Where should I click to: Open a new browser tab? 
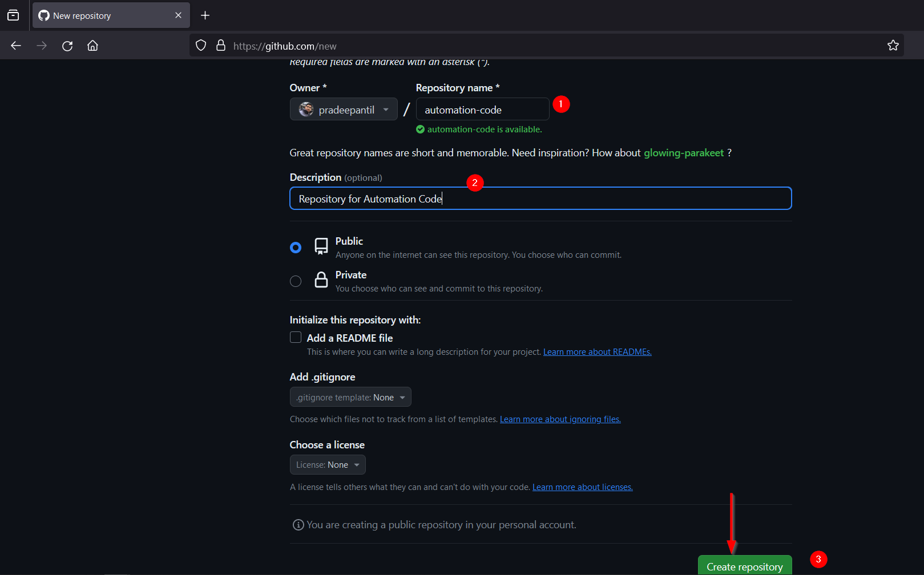point(205,15)
